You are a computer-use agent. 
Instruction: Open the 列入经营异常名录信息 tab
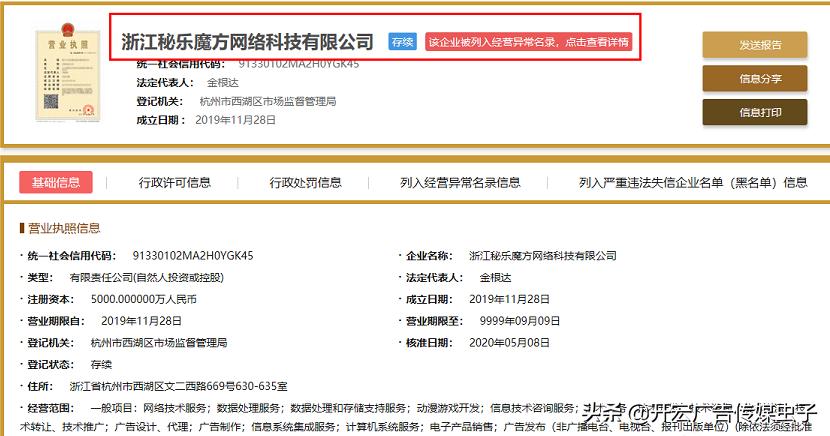(x=460, y=183)
